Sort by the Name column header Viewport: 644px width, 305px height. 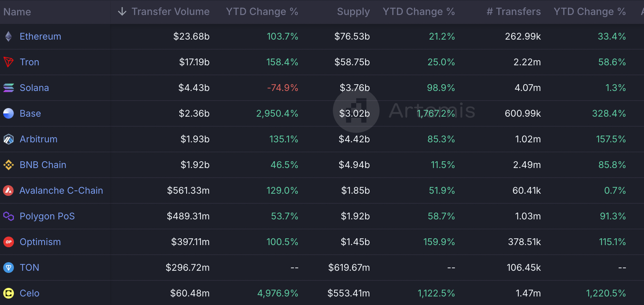(17, 12)
